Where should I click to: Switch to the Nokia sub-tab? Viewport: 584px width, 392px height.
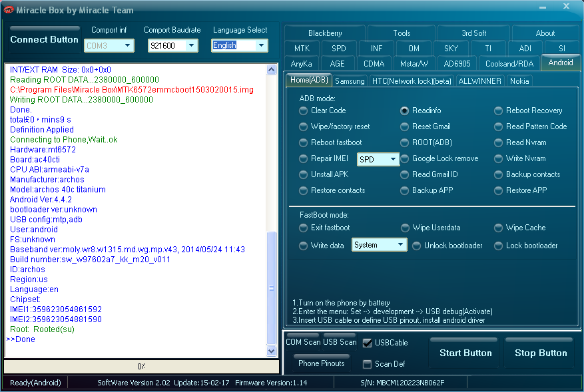(519, 81)
